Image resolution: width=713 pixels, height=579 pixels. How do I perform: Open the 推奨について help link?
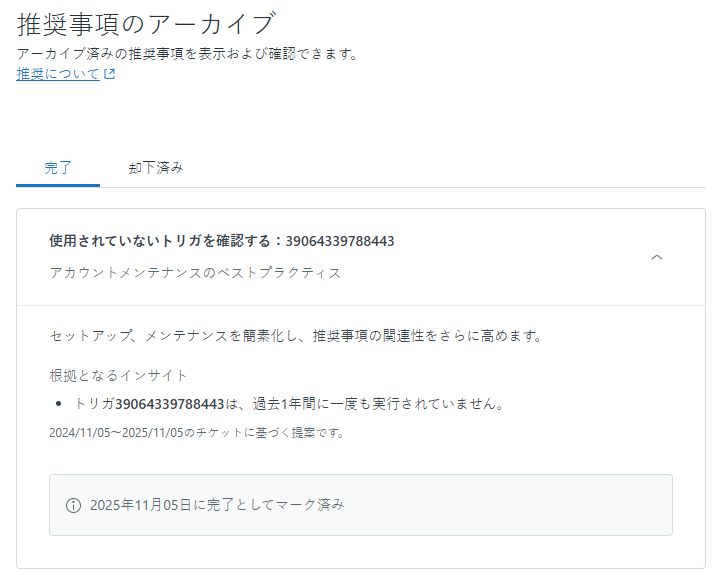(58, 74)
